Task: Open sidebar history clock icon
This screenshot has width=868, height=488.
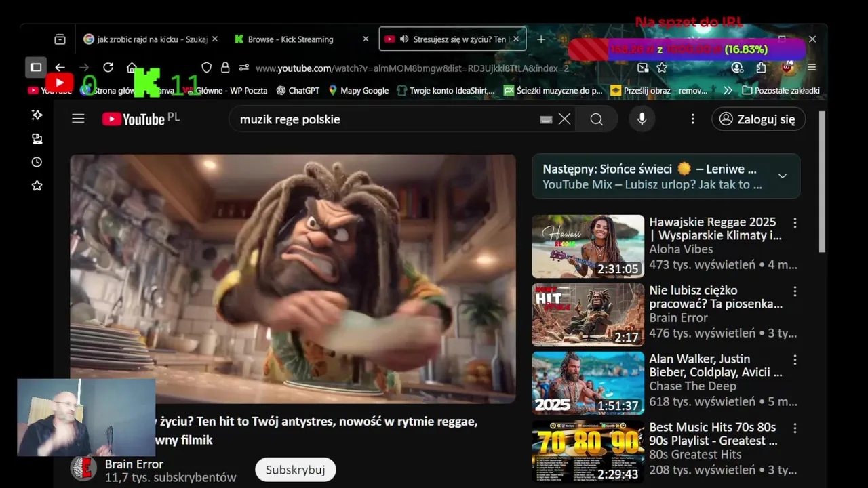Action: coord(37,162)
